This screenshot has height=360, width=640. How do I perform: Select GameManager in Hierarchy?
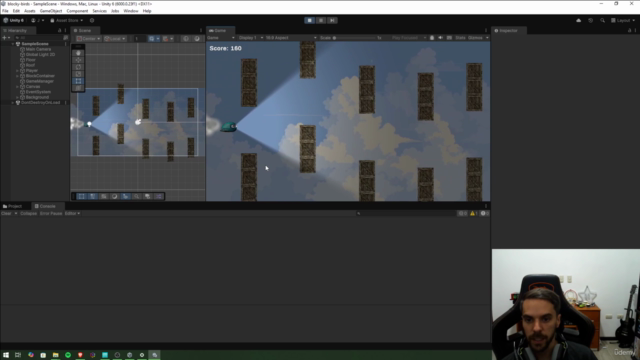(39, 81)
